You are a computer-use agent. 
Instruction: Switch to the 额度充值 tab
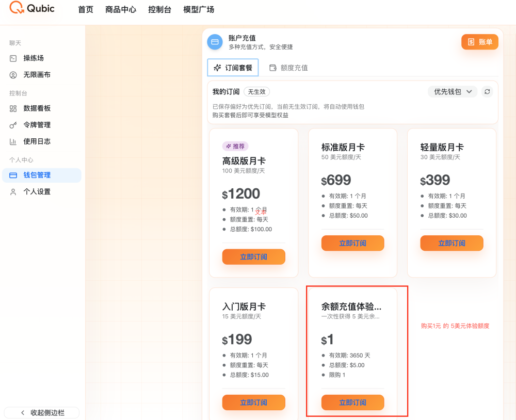(288, 68)
